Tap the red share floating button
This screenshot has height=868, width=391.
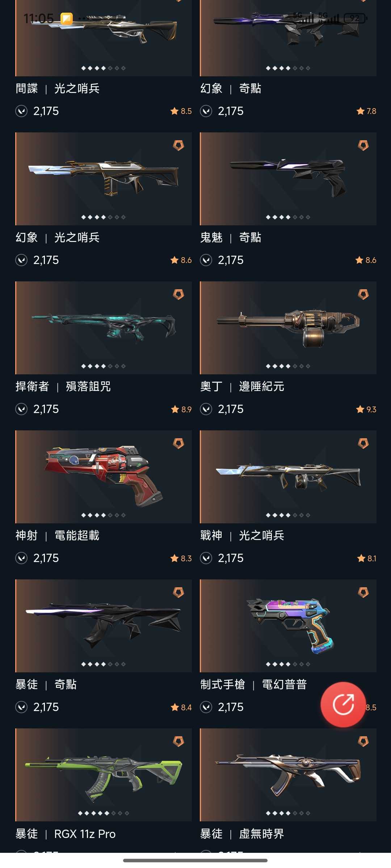[343, 704]
